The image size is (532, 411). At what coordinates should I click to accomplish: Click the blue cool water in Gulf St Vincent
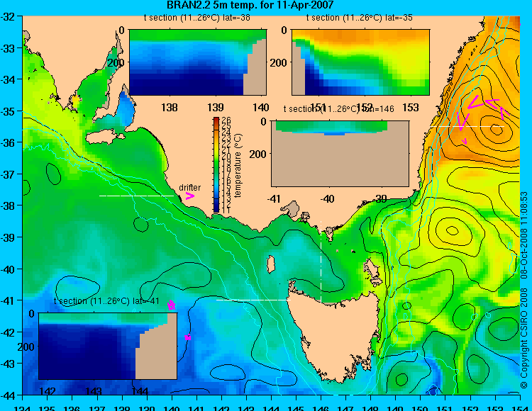(126, 108)
